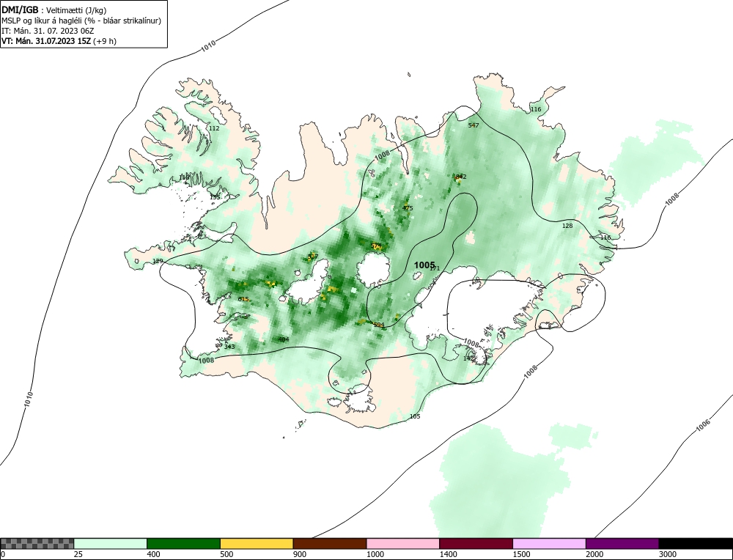Viewport: 733px width, 560px height.
Task: Choose the lavender 1500–2000 legend swatch
Action: pos(549,543)
